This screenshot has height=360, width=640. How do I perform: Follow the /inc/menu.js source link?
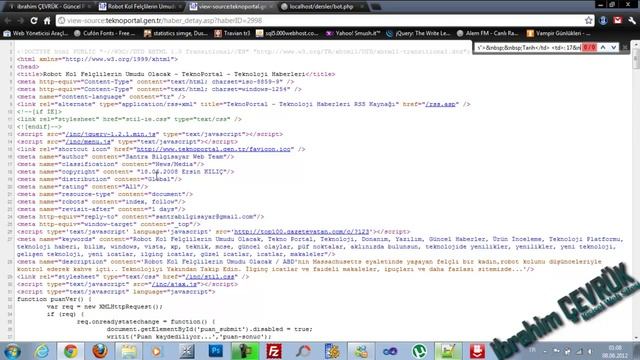(88, 142)
